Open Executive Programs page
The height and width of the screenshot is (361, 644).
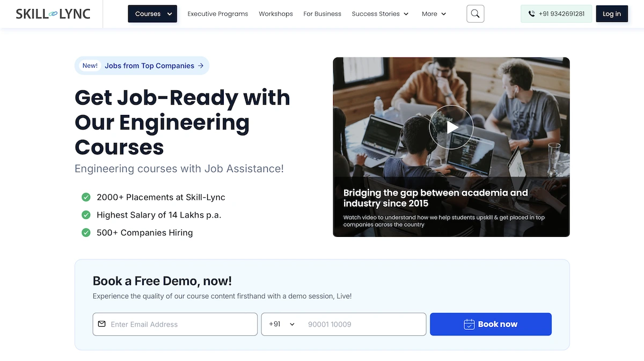217,14
